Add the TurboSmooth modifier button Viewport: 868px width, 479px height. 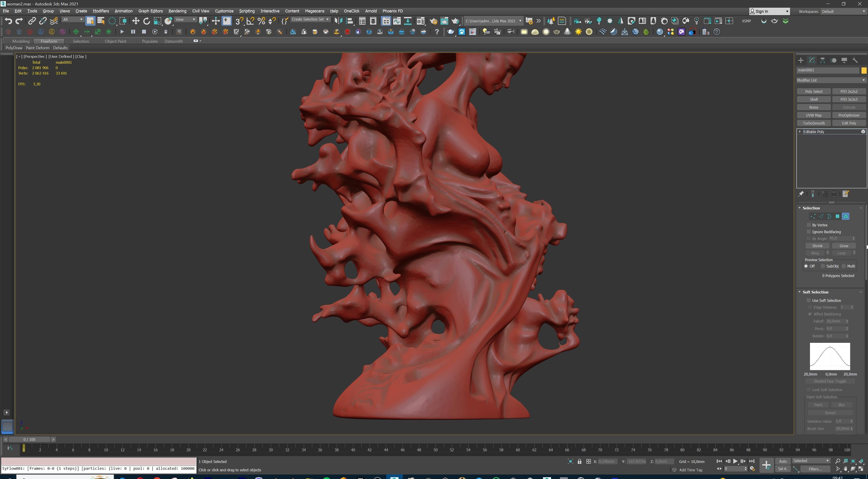(814, 123)
